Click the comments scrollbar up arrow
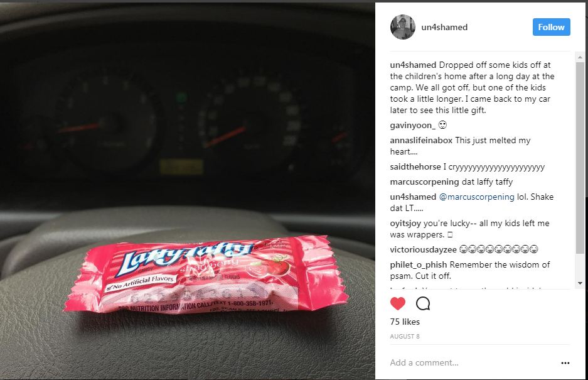The height and width of the screenshot is (380, 588). click(580, 57)
